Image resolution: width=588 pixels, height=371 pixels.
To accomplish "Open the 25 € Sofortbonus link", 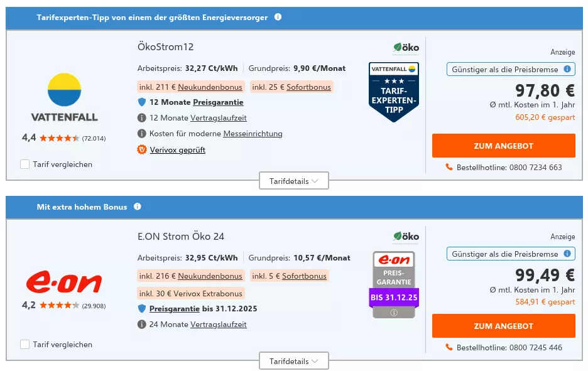I will [308, 87].
